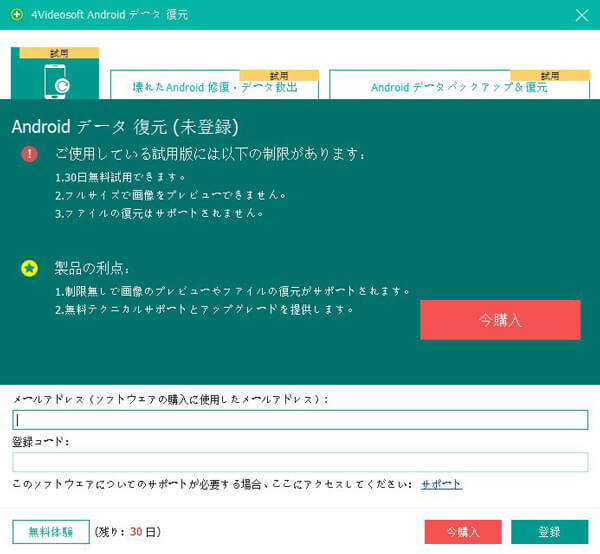This screenshot has height=554, width=600.
Task: Select the Android data recovery phone icon tab
Action: [x=55, y=73]
